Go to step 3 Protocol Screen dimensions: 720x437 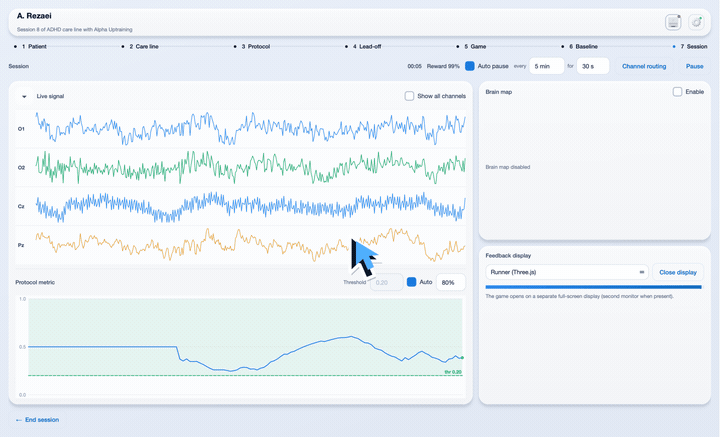(x=256, y=46)
